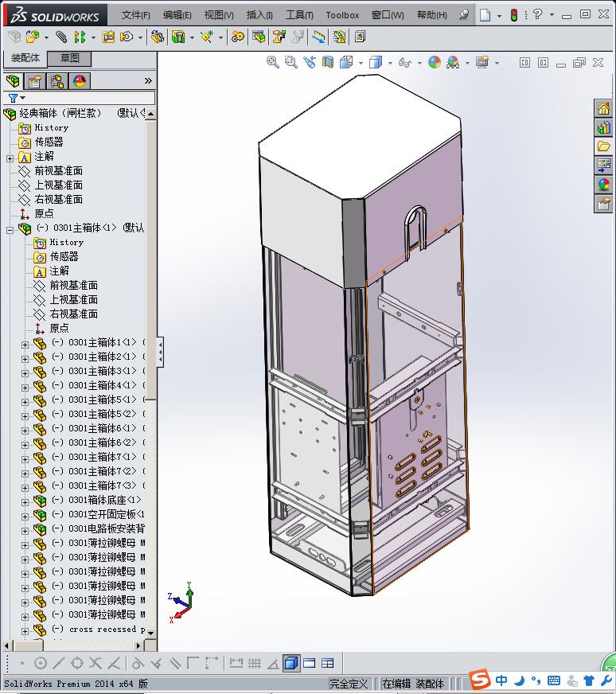The image size is (616, 694).
Task: Click the Section View icon
Action: tap(327, 62)
